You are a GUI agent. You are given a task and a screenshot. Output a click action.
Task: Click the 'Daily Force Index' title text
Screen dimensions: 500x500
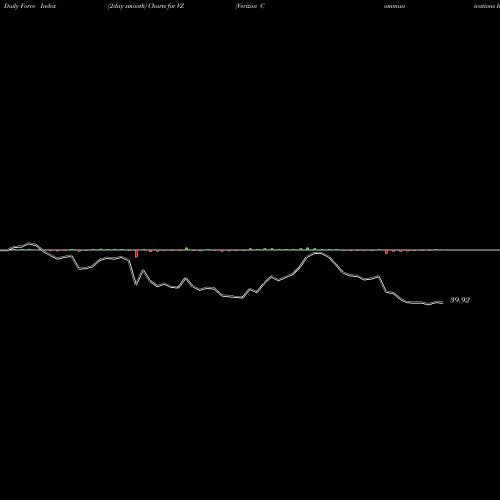pyautogui.click(x=30, y=6)
